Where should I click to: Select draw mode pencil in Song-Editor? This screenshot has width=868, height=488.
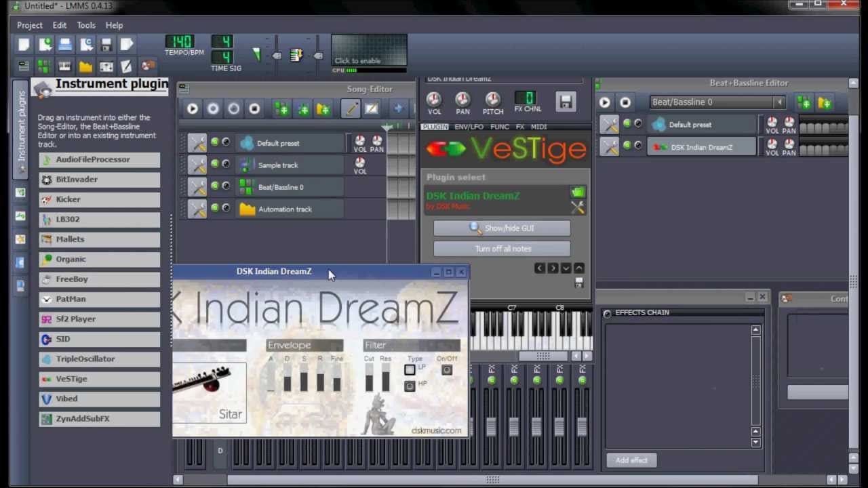[351, 108]
